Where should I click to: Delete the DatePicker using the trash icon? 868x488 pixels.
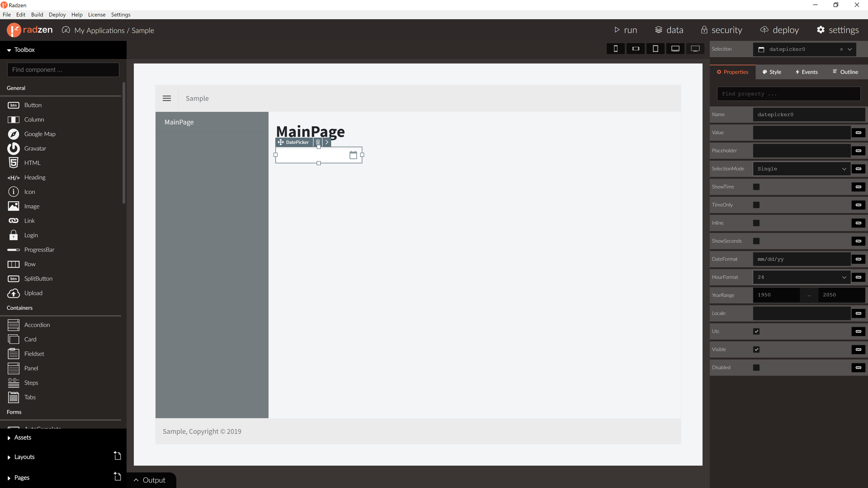[x=318, y=142]
